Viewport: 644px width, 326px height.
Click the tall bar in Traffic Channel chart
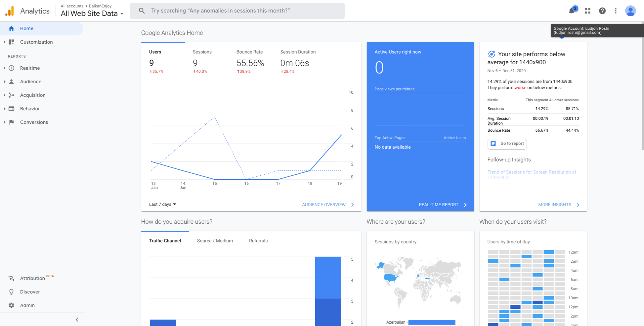tap(328, 291)
